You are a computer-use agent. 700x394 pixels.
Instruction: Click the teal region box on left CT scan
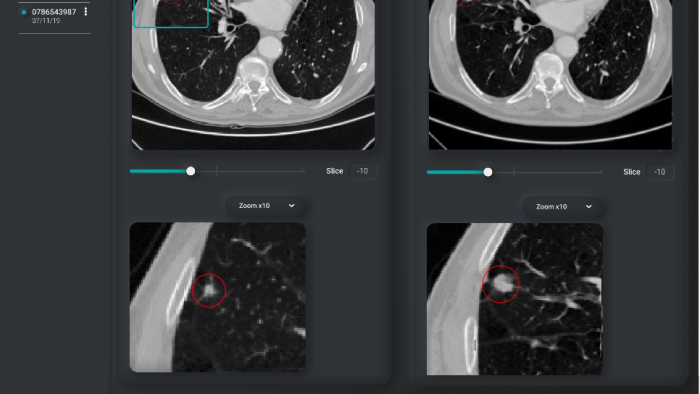pos(171,13)
